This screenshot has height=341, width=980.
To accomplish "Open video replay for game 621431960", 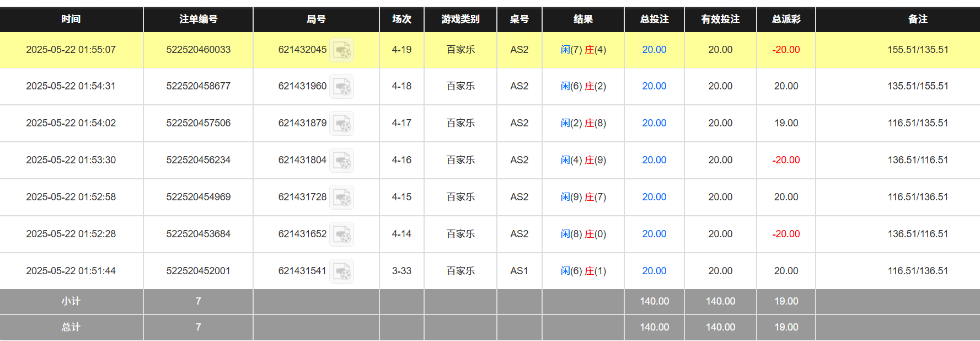I will point(341,86).
